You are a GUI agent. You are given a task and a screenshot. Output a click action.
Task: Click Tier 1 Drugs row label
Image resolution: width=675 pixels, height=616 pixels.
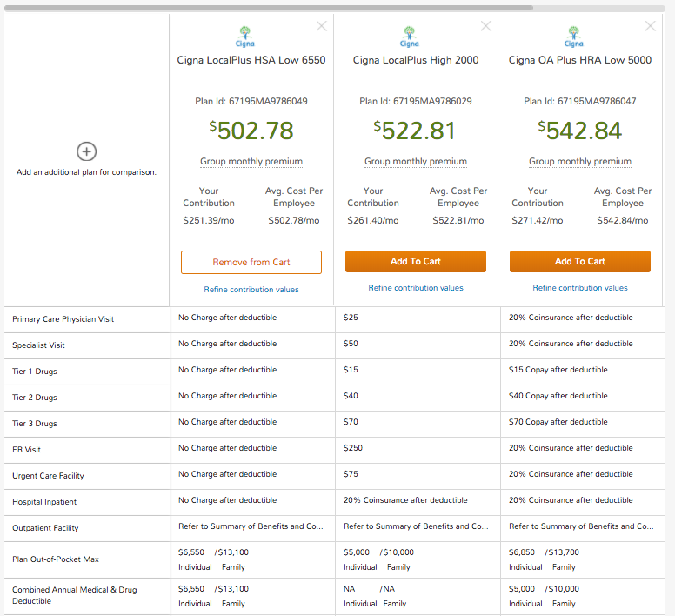click(35, 372)
